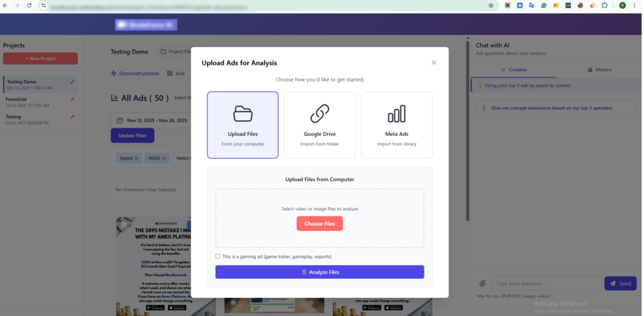The width and height of the screenshot is (644, 316).
Task: Bookmark this page with the star icon
Action: click(x=491, y=5)
